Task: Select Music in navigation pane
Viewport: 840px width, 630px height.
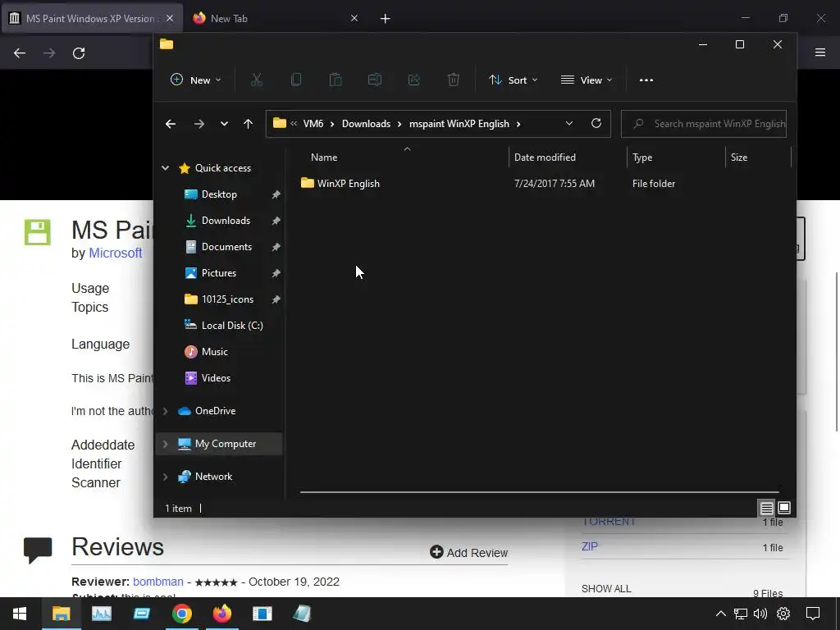Action: click(x=214, y=351)
